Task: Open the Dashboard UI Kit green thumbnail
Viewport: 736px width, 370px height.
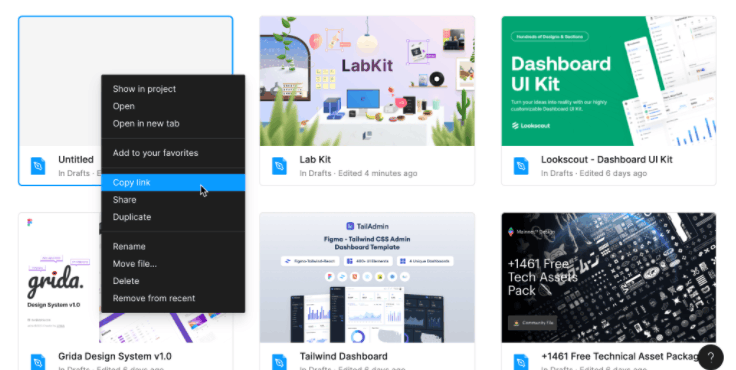Action: (x=609, y=81)
